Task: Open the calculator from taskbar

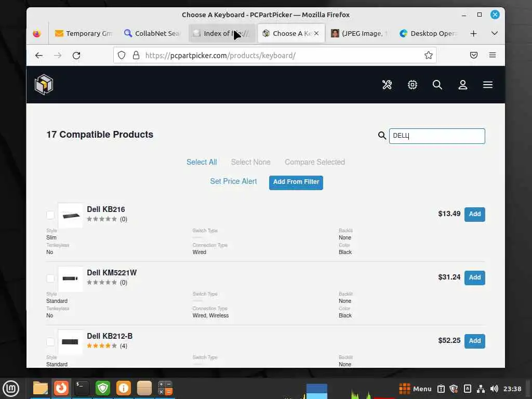Action: pyautogui.click(x=165, y=388)
